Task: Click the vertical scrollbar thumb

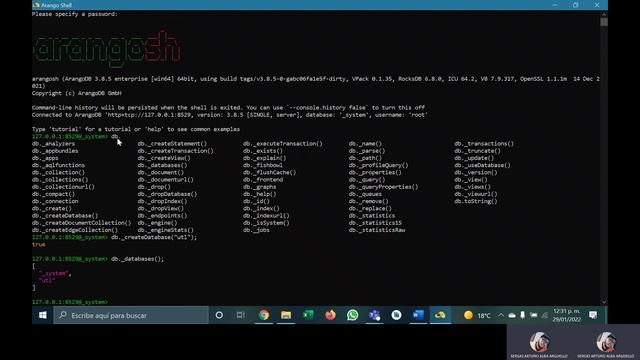Action: coord(604,22)
